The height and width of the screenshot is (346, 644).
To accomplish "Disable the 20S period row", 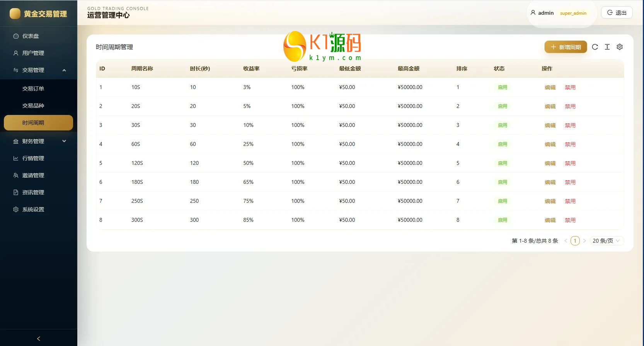I will point(570,106).
